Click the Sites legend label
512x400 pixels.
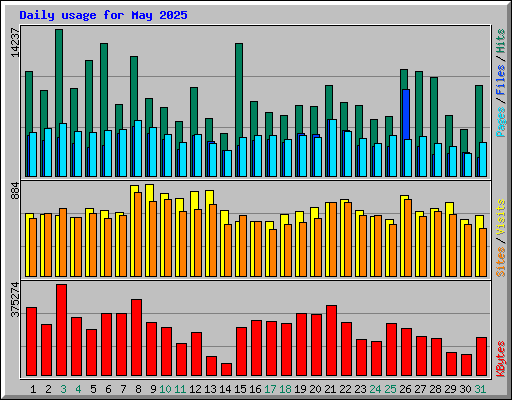click(501, 262)
